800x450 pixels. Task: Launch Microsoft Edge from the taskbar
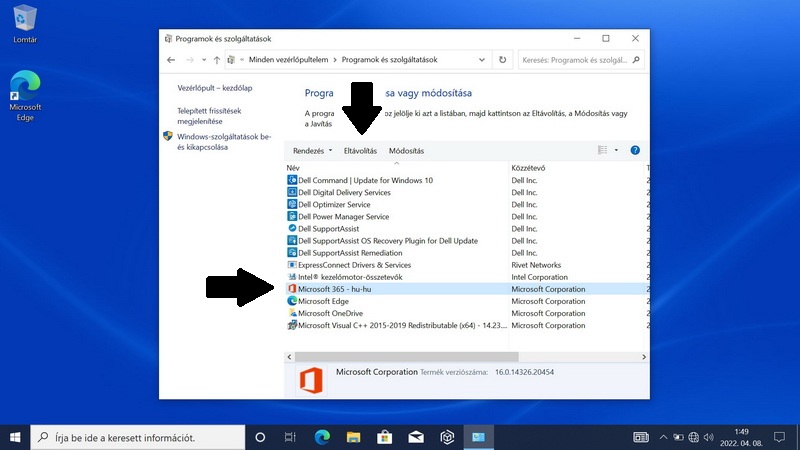[x=322, y=437]
